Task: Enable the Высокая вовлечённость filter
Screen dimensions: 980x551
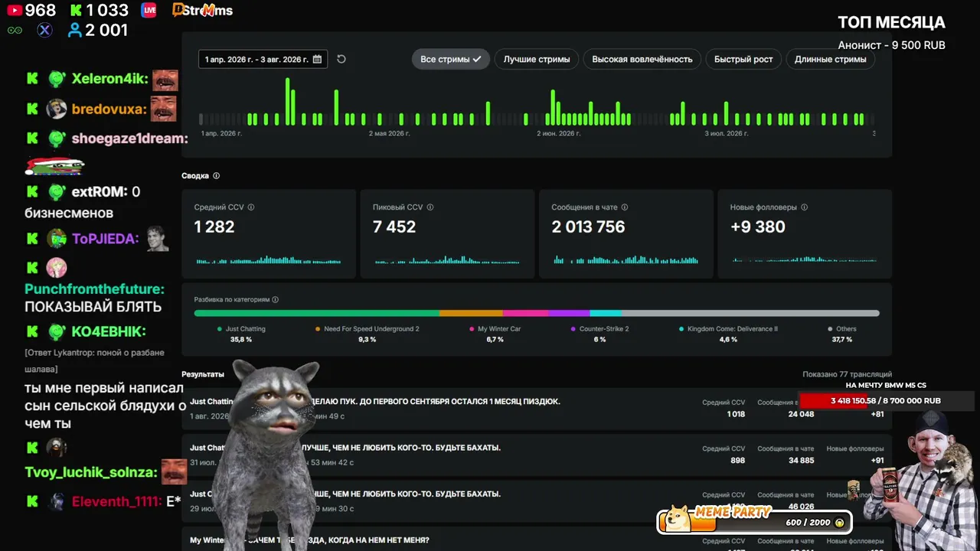Action: click(642, 59)
